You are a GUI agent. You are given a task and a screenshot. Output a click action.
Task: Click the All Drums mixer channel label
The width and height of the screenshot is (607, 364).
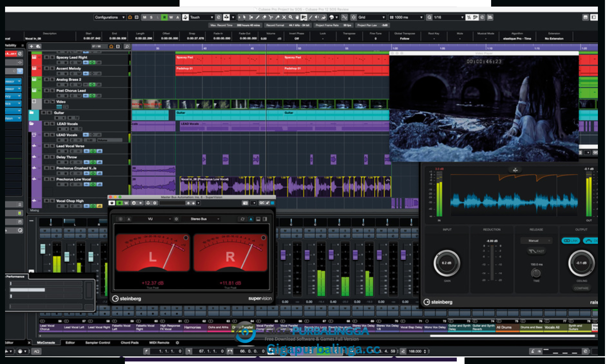click(x=507, y=327)
